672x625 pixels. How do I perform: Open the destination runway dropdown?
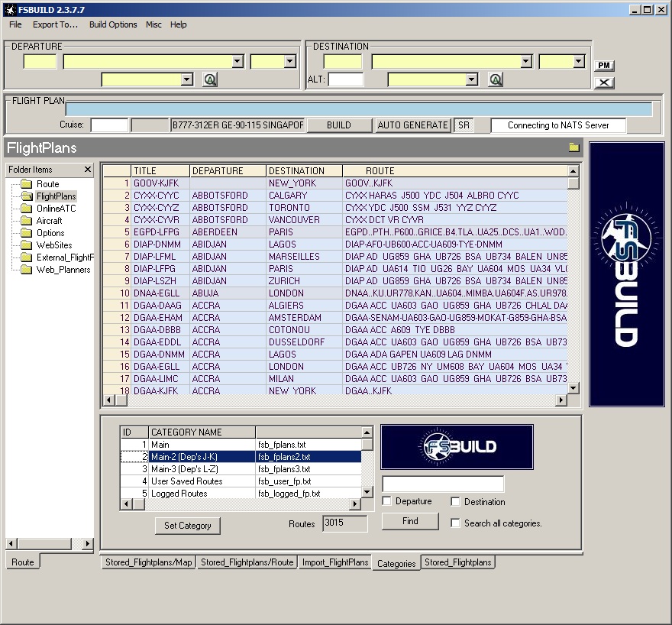coord(579,62)
